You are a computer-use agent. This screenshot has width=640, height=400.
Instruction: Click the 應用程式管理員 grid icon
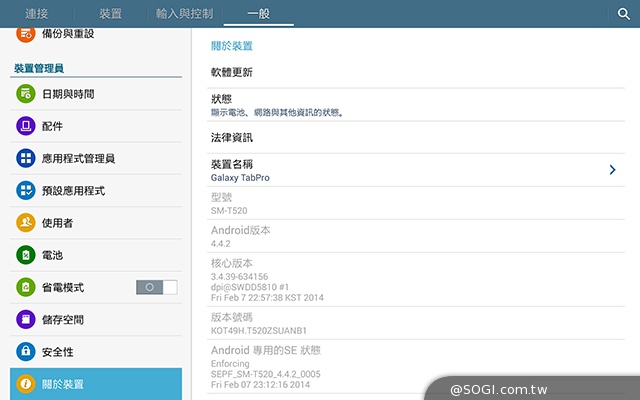[x=26, y=158]
